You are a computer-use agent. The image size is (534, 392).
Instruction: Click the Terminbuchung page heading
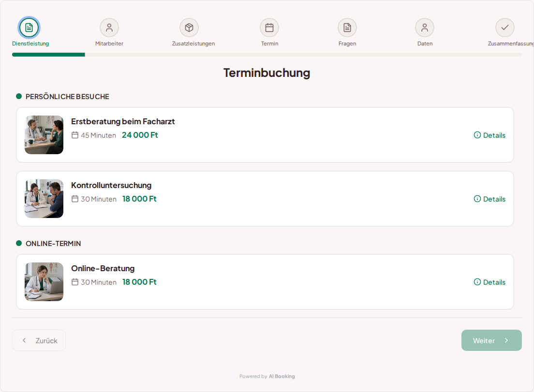pyautogui.click(x=267, y=73)
